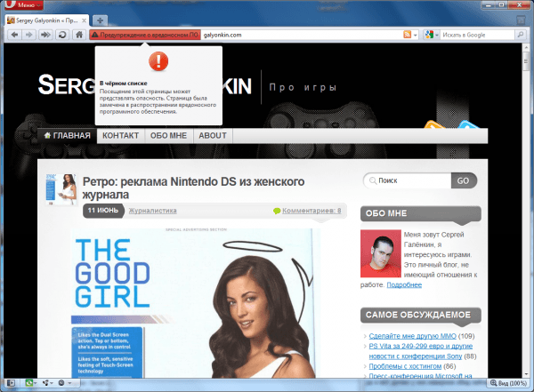Screen dimensions: 534x392
Task: Open the Комментариев: 8 link
Action: point(311,211)
